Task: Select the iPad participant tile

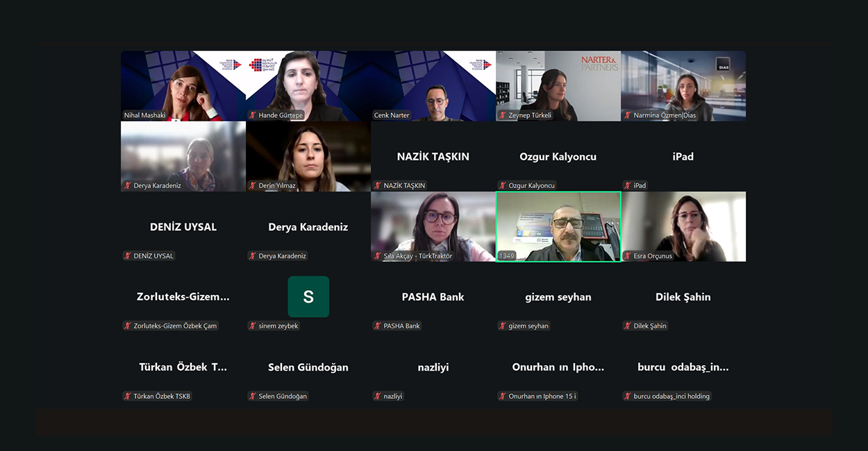Action: click(x=683, y=156)
